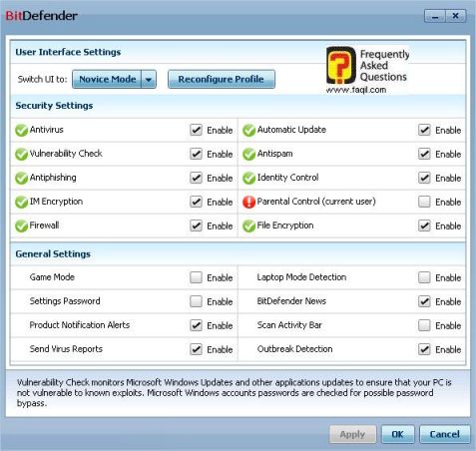Uncheck Automatic Update Enable checkbox
Viewport: 476px width, 451px height.
pos(424,130)
